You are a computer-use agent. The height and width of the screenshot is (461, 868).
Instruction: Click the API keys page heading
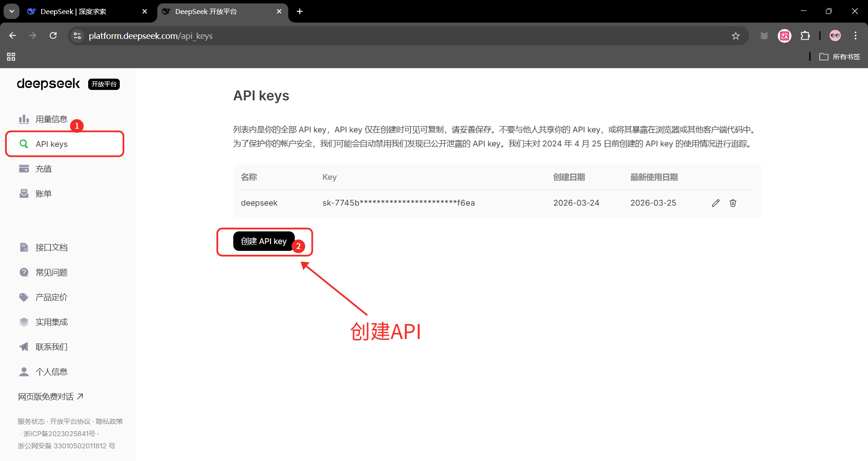(261, 96)
